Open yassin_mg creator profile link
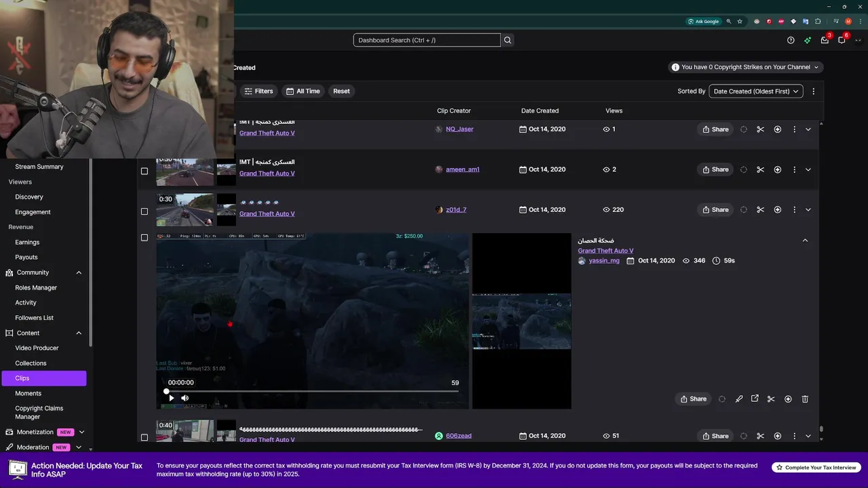868x488 pixels. (x=604, y=260)
